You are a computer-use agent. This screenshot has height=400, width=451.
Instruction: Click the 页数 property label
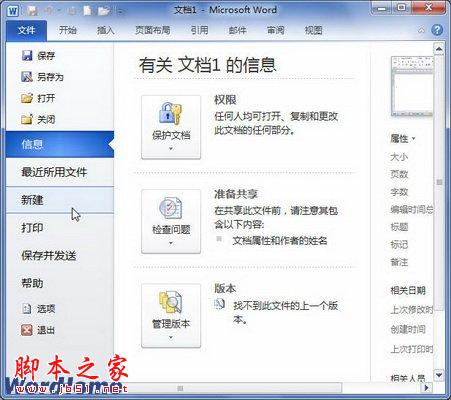tap(399, 174)
